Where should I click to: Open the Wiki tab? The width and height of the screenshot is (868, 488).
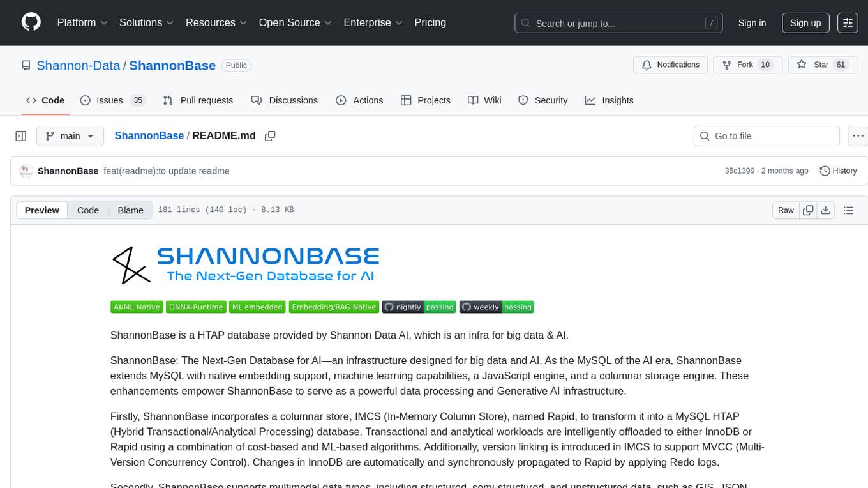click(484, 100)
